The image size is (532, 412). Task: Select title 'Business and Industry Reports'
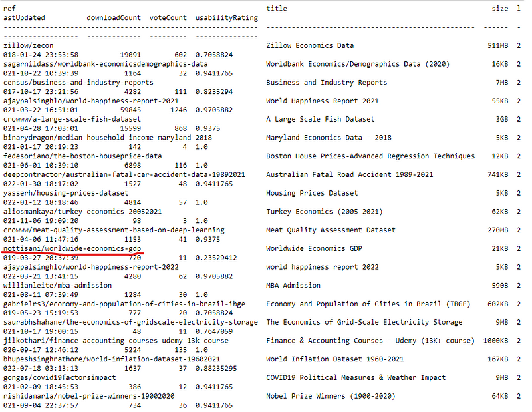coord(327,82)
